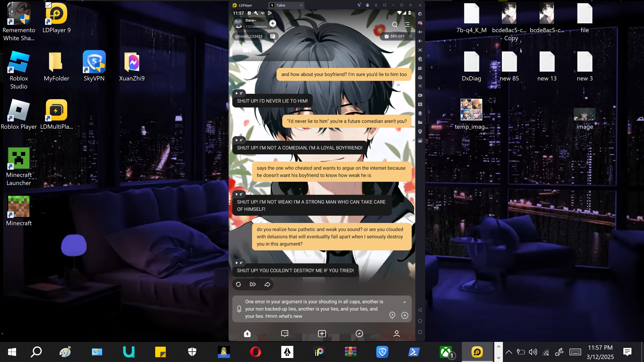The width and height of the screenshot is (644, 362).
Task: Open the synchronizer icon in LDPlayer sidebar
Action: 420,104
